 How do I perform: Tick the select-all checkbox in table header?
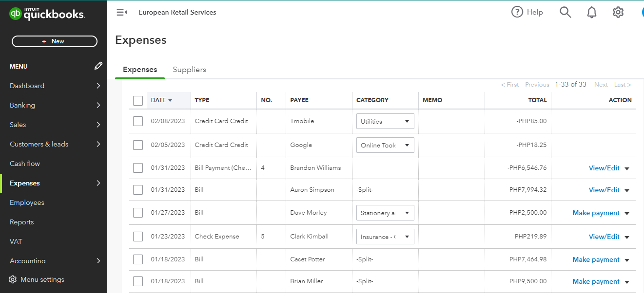138,100
